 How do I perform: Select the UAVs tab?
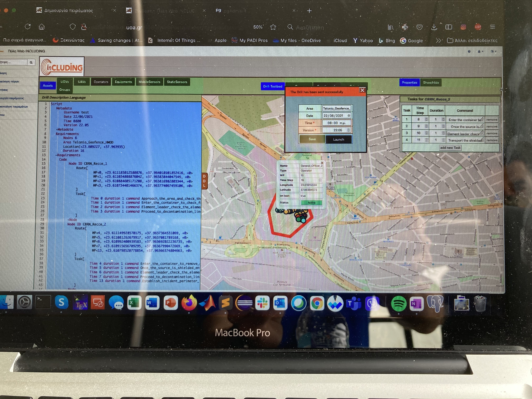[x=82, y=82]
